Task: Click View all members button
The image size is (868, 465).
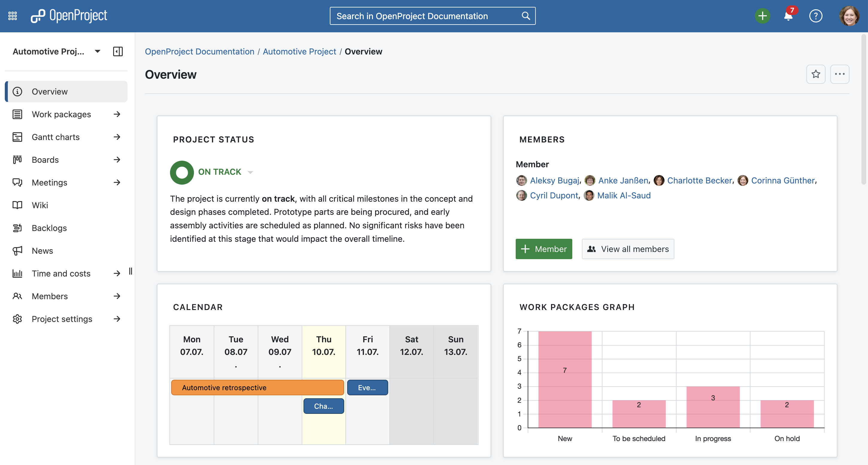Action: click(x=628, y=249)
